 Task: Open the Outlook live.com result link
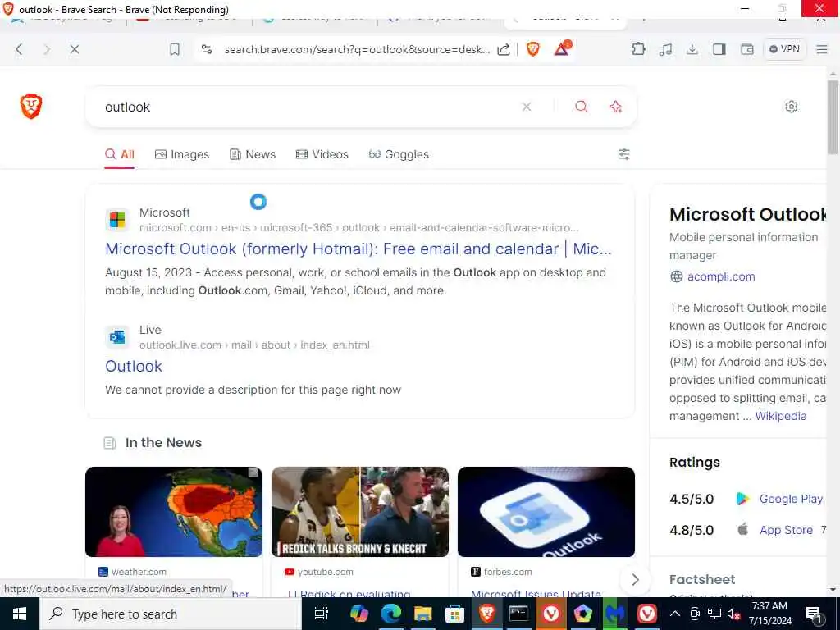click(134, 367)
